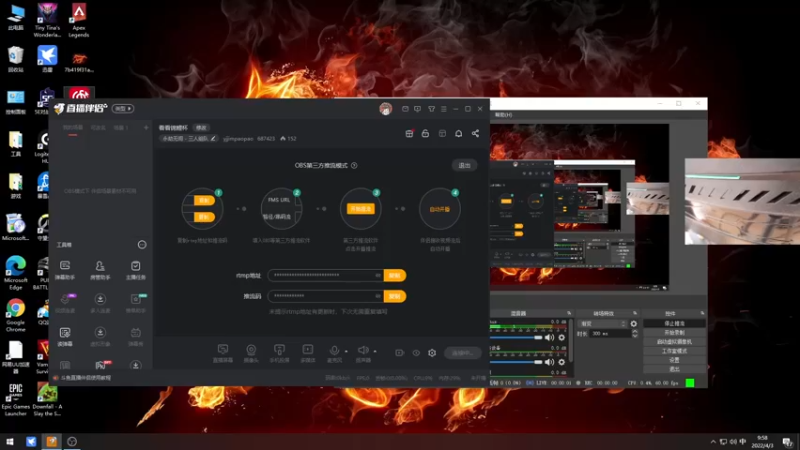Open the 帮助(H) menu in OBS
This screenshot has width=800, height=450.
coord(503,115)
